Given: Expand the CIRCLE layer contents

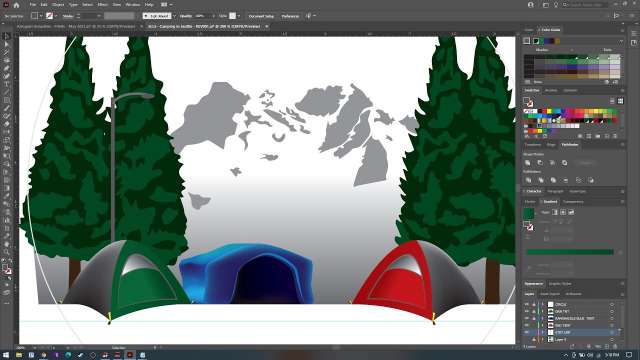Looking at the screenshot, I should tap(543, 304).
